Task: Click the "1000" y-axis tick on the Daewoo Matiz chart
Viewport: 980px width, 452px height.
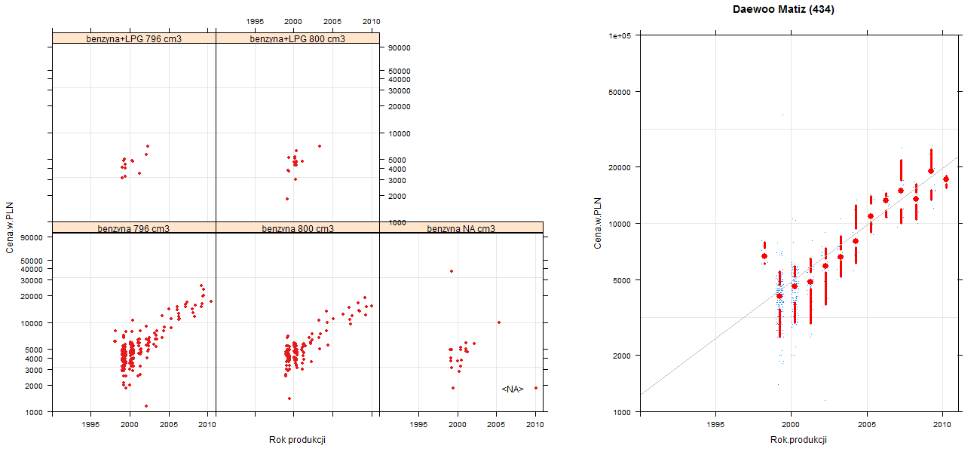Action: [623, 411]
